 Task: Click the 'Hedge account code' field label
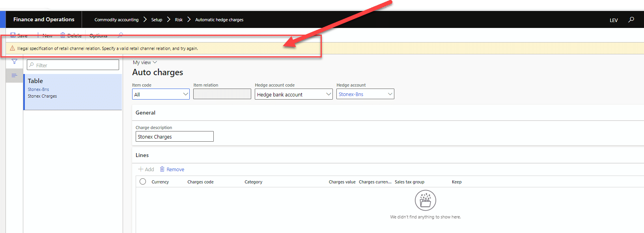point(274,85)
